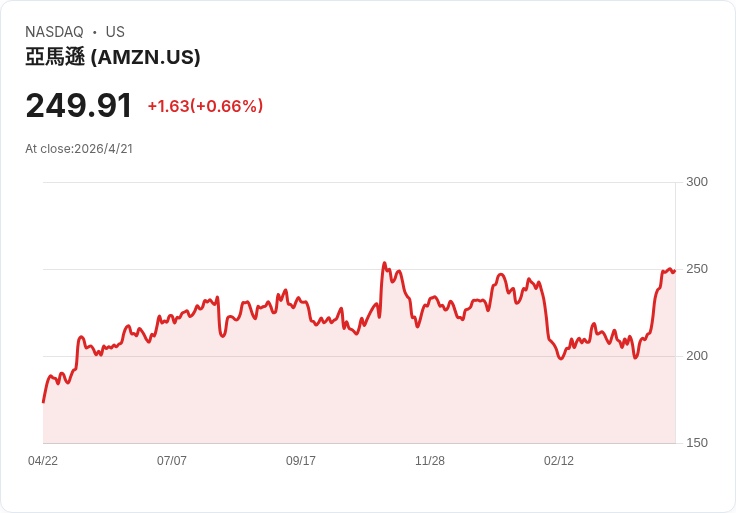
Task: Click the leftmost start of the price line
Action: pos(43,402)
